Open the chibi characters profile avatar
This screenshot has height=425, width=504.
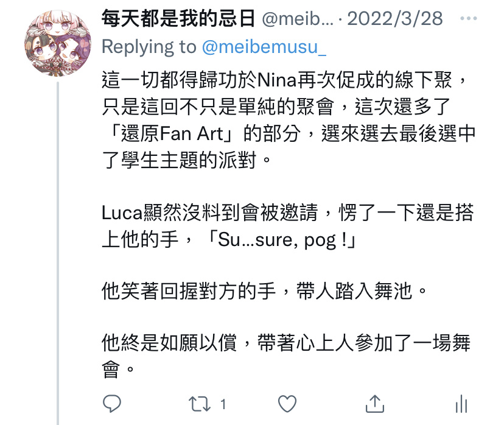click(58, 43)
